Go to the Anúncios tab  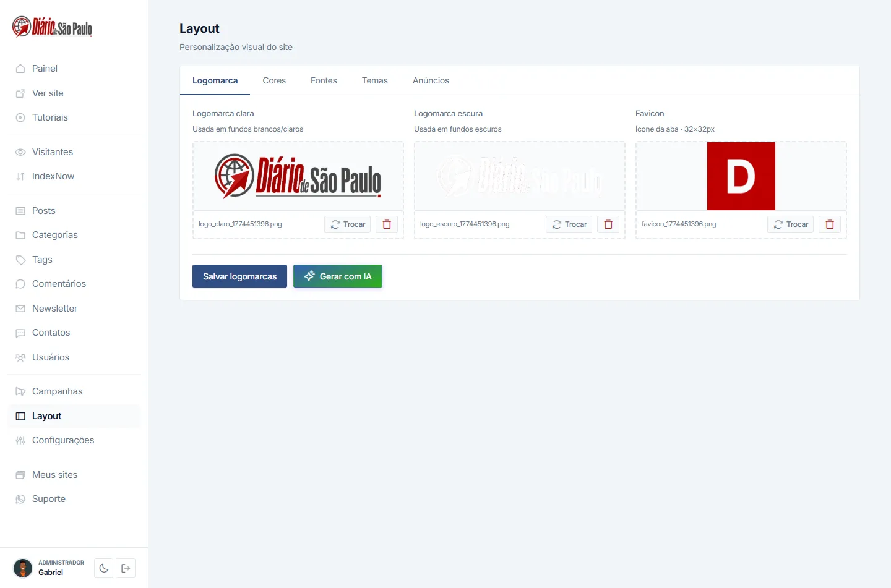tap(431, 80)
